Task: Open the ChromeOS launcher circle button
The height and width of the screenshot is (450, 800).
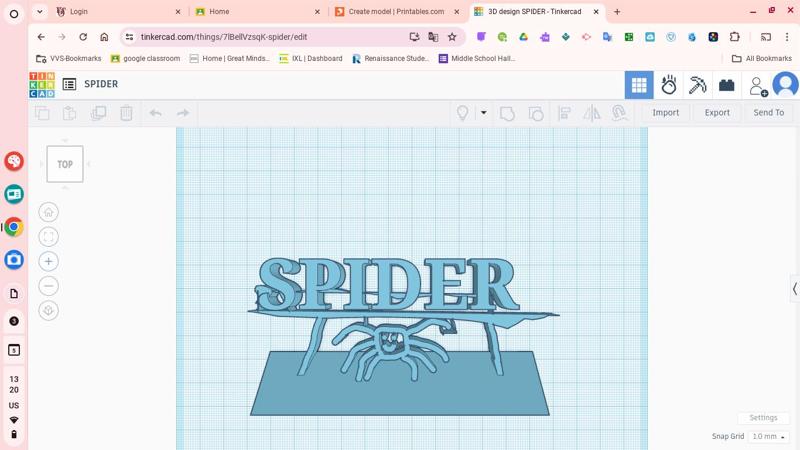Action: click(x=14, y=14)
